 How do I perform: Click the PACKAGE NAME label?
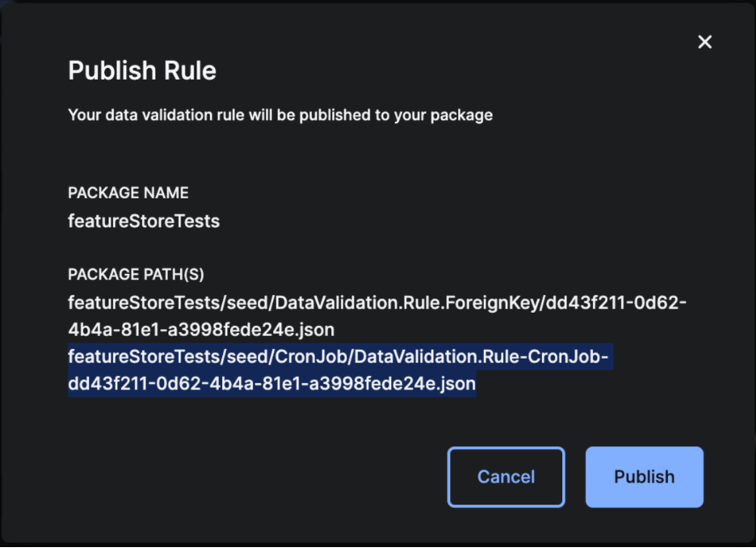pos(128,192)
